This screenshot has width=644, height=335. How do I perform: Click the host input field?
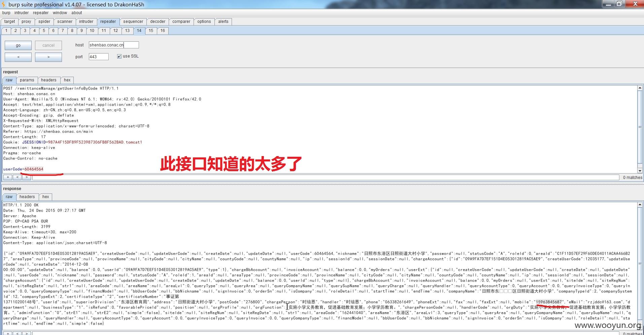114,45
